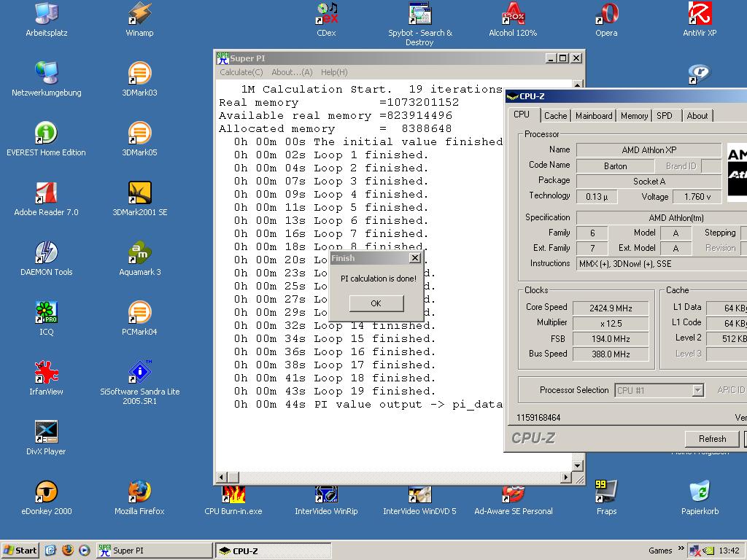747x560 pixels.
Task: Click Super PI scroll up arrow
Action: click(x=578, y=84)
